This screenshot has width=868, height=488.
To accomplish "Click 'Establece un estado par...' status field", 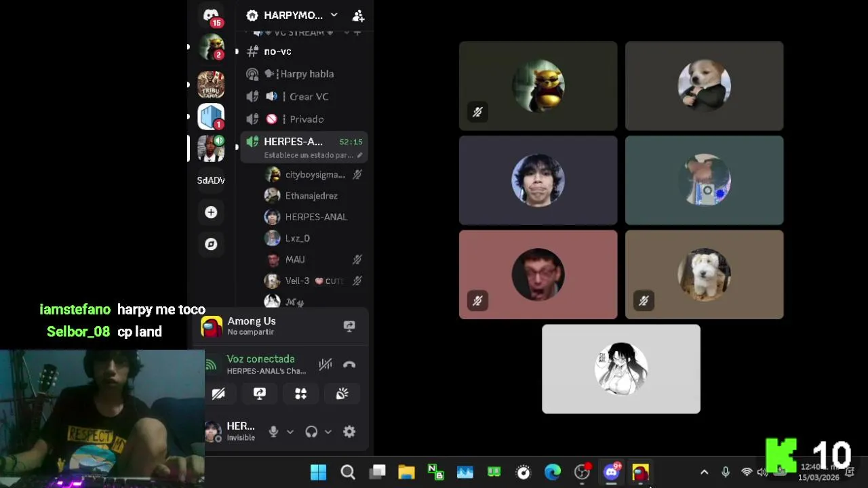I will click(309, 155).
